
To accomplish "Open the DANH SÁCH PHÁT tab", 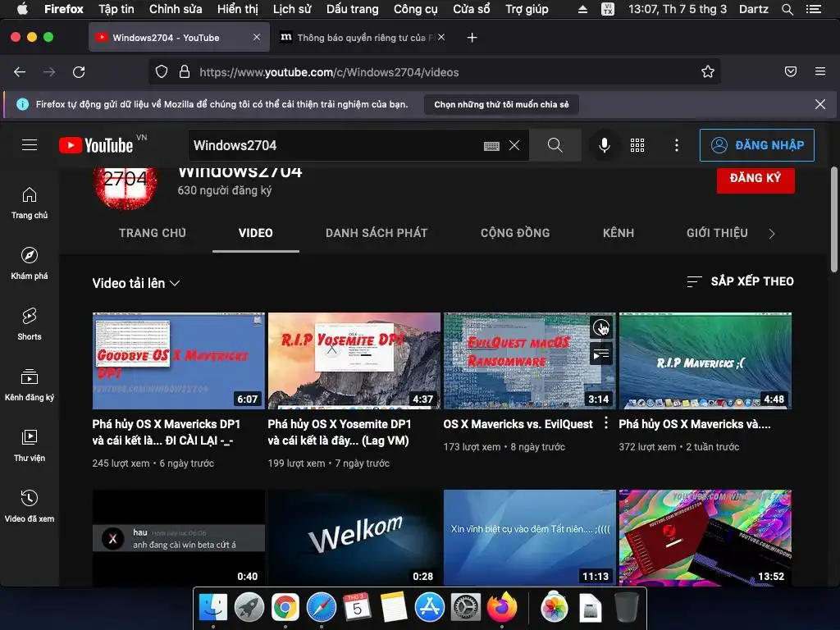I will coord(377,233).
